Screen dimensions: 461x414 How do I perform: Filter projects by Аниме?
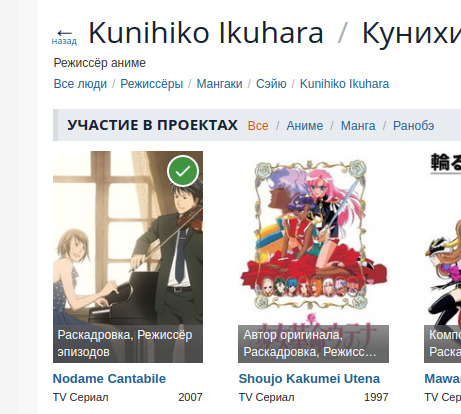pyautogui.click(x=305, y=126)
